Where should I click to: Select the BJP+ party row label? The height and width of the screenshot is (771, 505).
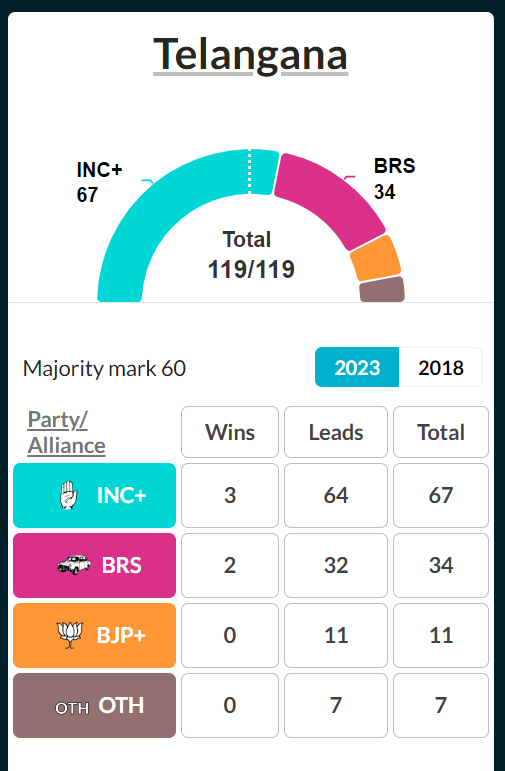pos(94,635)
